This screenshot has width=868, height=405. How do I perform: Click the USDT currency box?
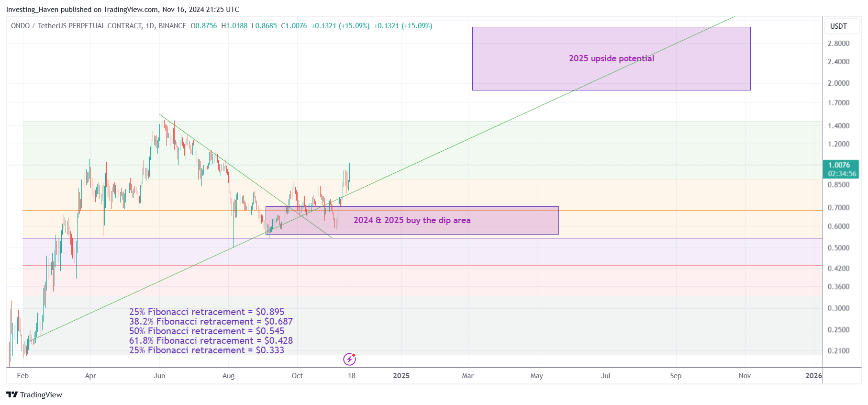(841, 26)
